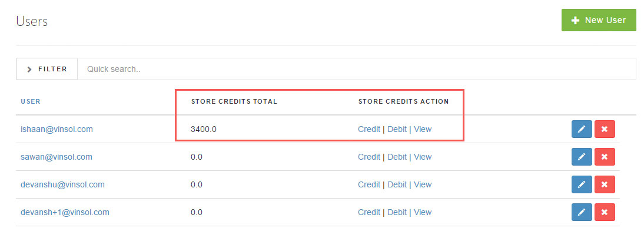Expand the Filter panel
Image resolution: width=644 pixels, height=231 pixels.
[x=47, y=69]
